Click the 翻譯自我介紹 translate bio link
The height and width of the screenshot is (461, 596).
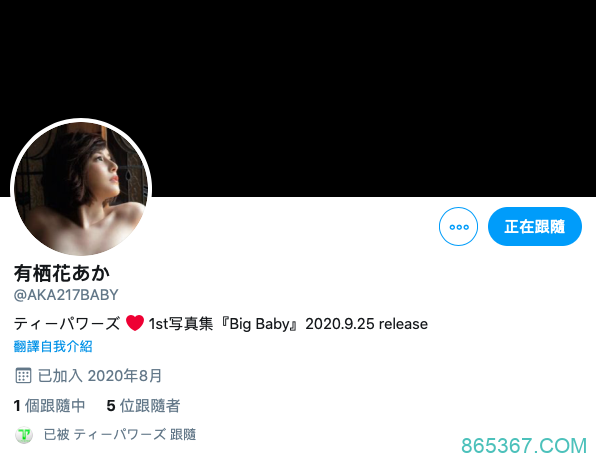point(53,346)
